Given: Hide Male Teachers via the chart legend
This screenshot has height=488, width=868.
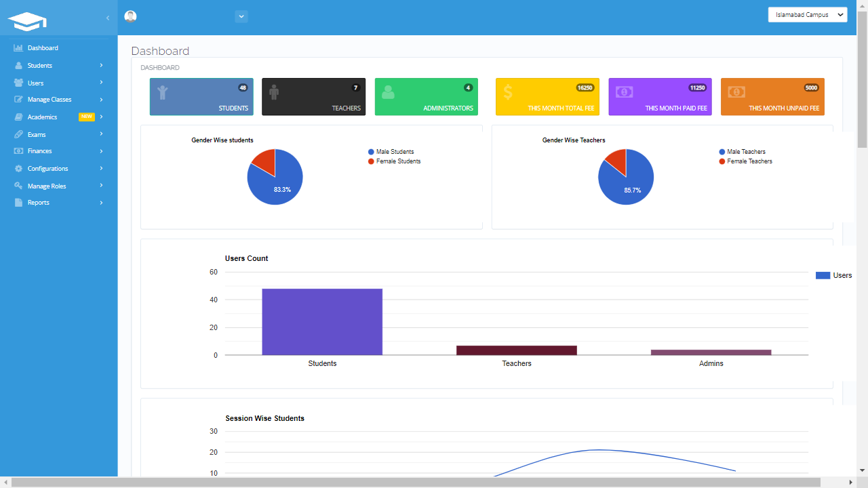Looking at the screenshot, I should [x=745, y=152].
